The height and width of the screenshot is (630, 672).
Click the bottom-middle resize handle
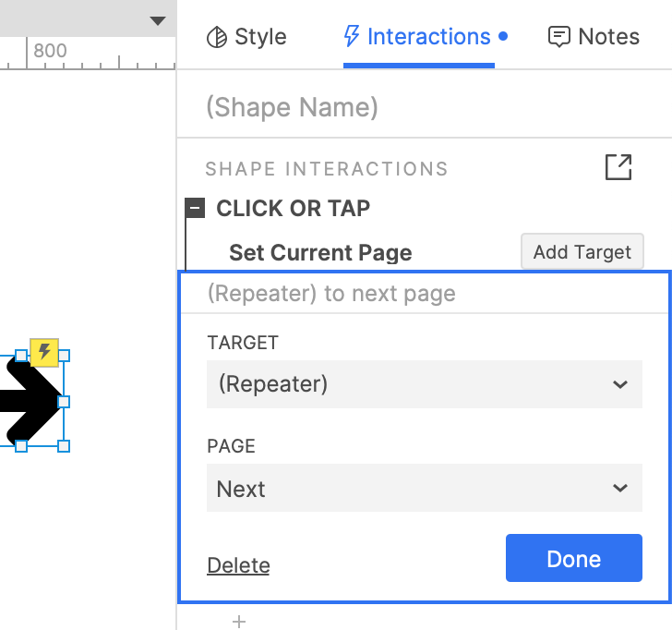(21, 446)
